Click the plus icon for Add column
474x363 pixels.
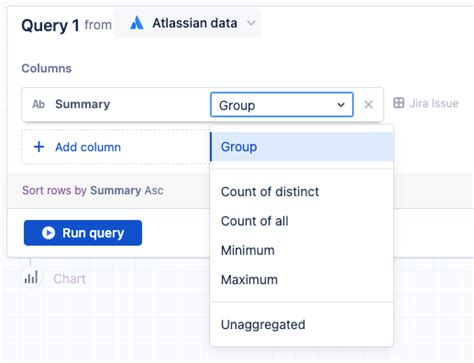tap(39, 147)
